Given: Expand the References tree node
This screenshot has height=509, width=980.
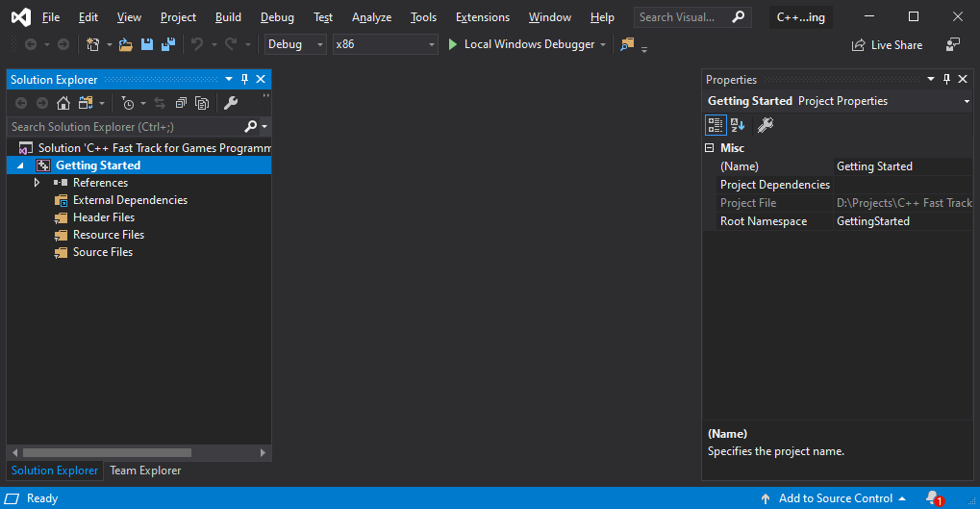Looking at the screenshot, I should [37, 183].
